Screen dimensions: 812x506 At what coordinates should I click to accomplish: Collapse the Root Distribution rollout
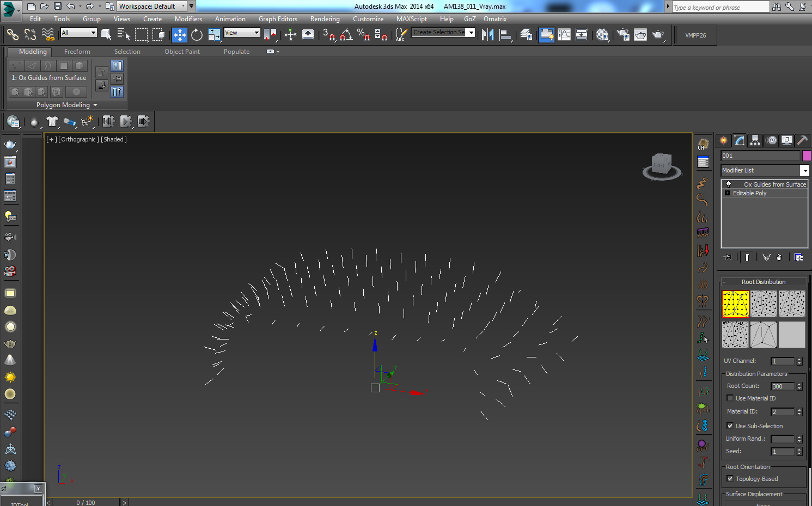(x=763, y=282)
